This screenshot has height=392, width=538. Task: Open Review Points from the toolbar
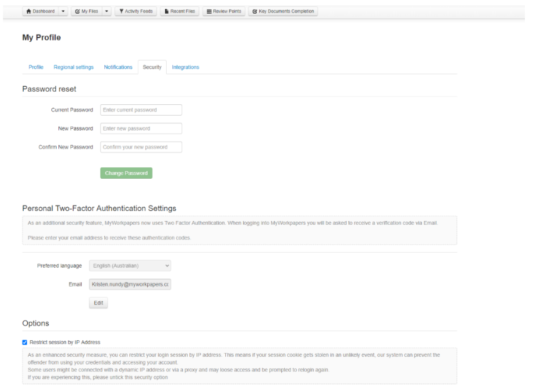[x=223, y=11]
